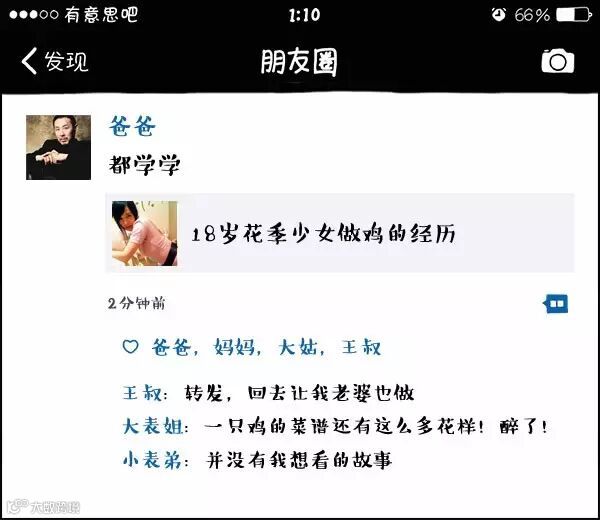Open the link titled 18岁花季少女做鸡的经历
This screenshot has width=600, height=520.
[x=323, y=233]
